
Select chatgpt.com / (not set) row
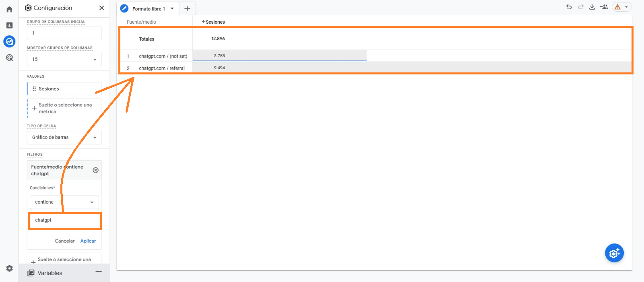tap(163, 56)
